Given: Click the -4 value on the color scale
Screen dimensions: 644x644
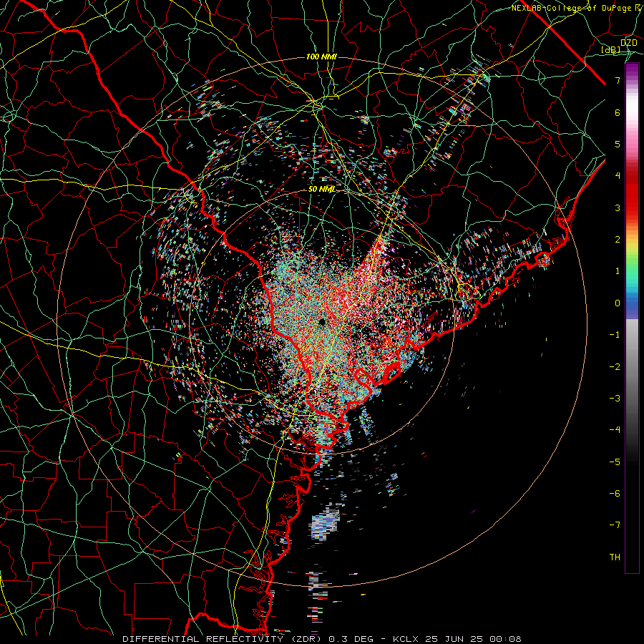Looking at the screenshot, I should [615, 429].
